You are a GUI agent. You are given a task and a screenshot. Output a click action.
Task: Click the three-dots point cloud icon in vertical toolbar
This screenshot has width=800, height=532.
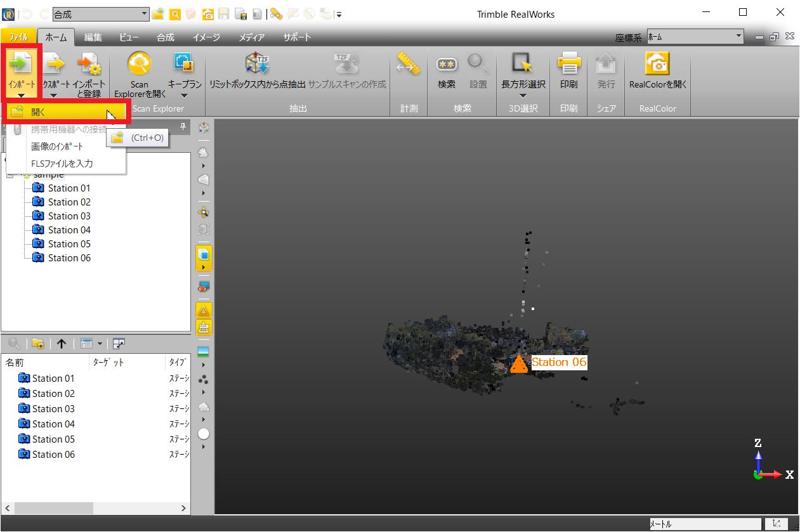coord(204,379)
